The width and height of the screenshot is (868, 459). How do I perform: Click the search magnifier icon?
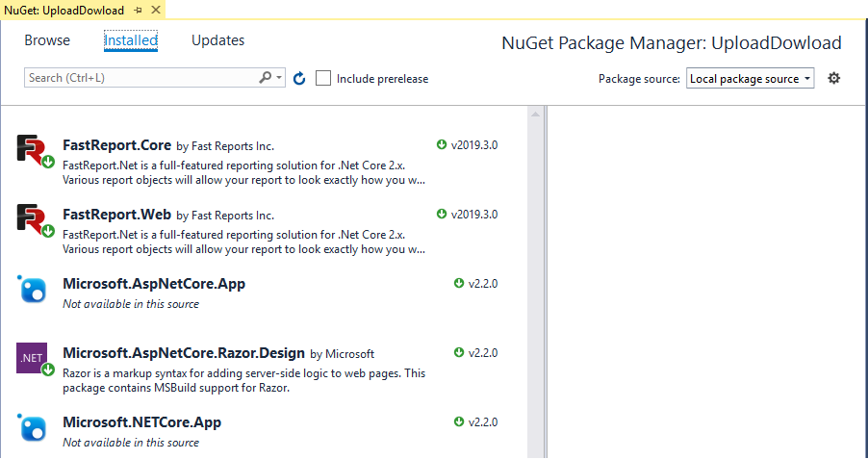(x=266, y=78)
